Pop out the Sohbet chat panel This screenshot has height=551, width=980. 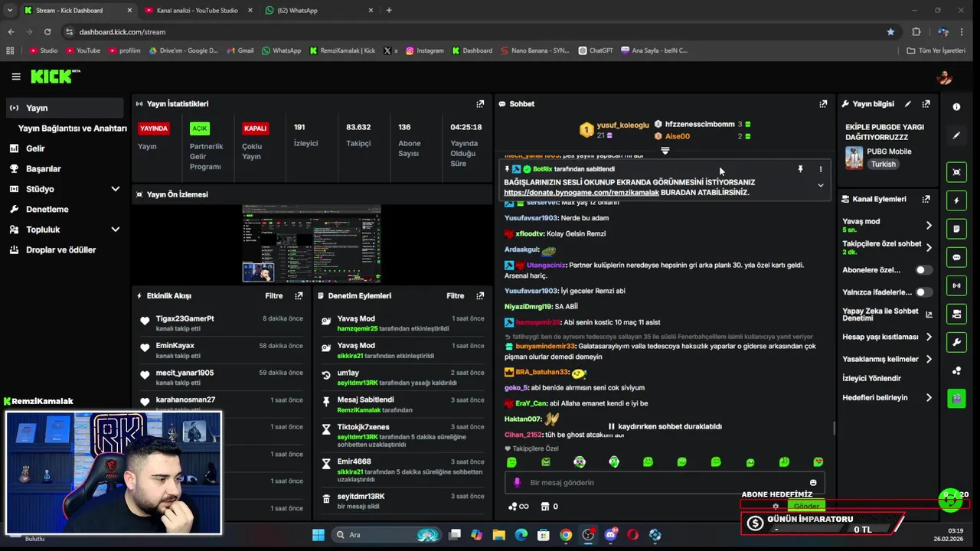point(823,104)
